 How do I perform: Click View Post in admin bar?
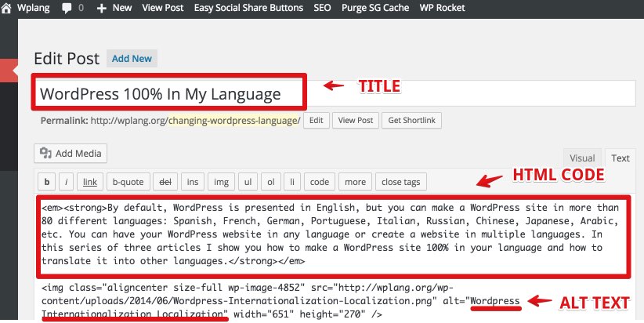(163, 8)
